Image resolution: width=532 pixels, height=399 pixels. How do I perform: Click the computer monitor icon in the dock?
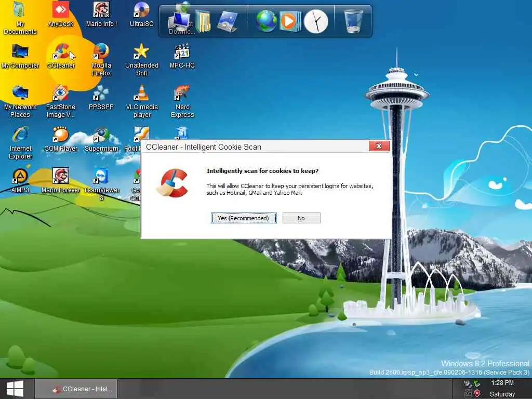tap(178, 20)
